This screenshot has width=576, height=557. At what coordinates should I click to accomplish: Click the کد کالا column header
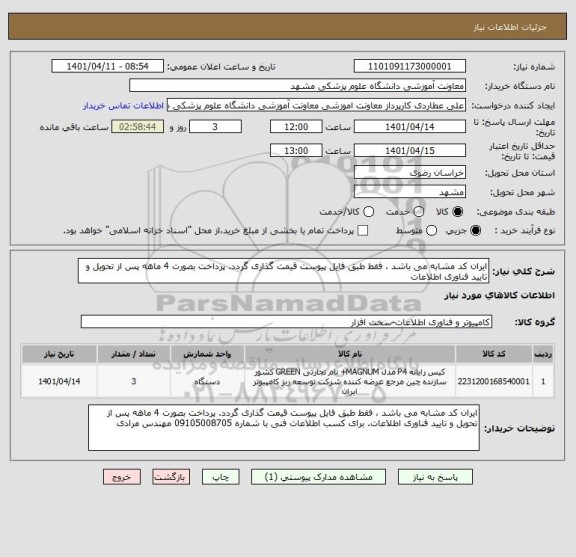pos(494,354)
